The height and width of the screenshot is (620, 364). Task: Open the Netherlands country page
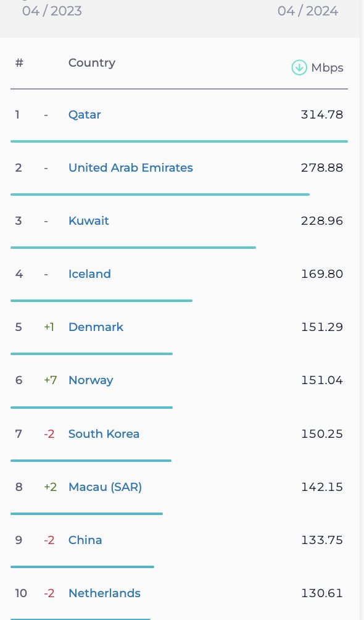point(104,593)
